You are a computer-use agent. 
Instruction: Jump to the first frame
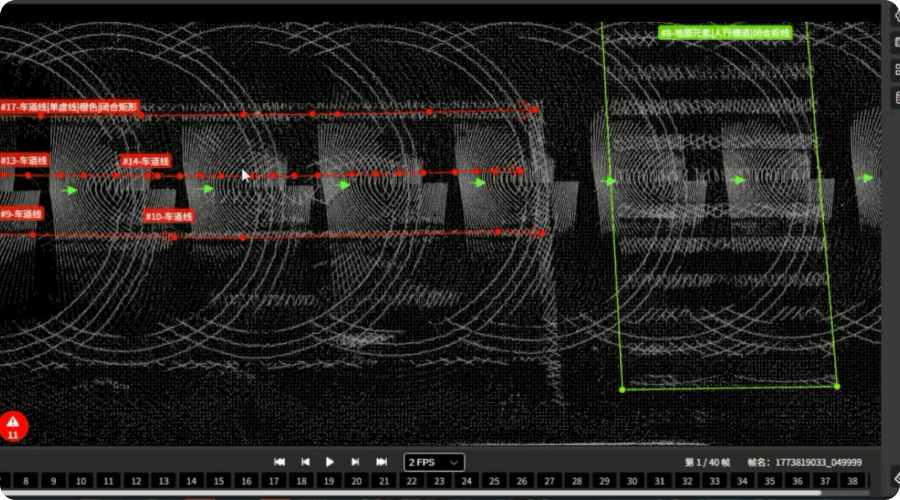(x=280, y=462)
